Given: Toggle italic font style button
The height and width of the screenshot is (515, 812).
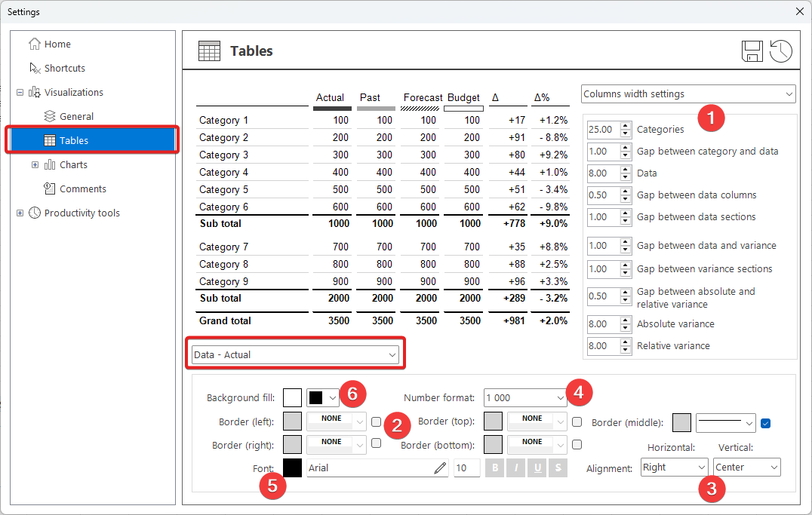Looking at the screenshot, I should click(x=516, y=468).
